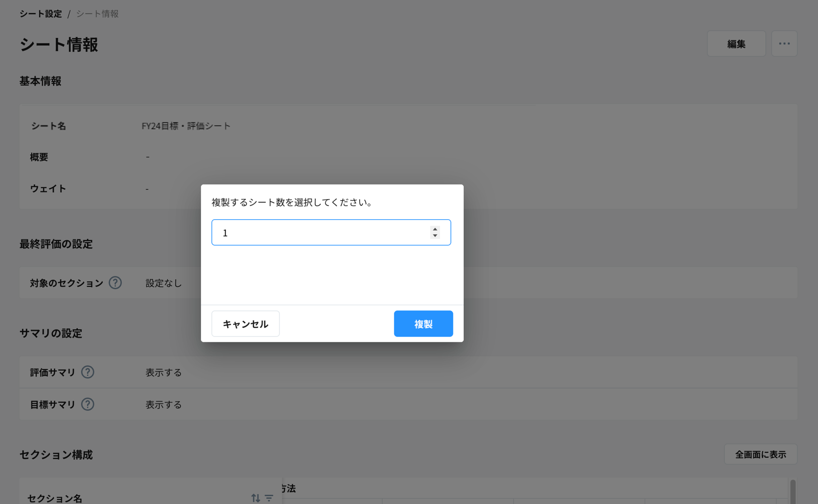Click the vertical scrollbar in section table
The image size is (818, 504).
click(792, 492)
